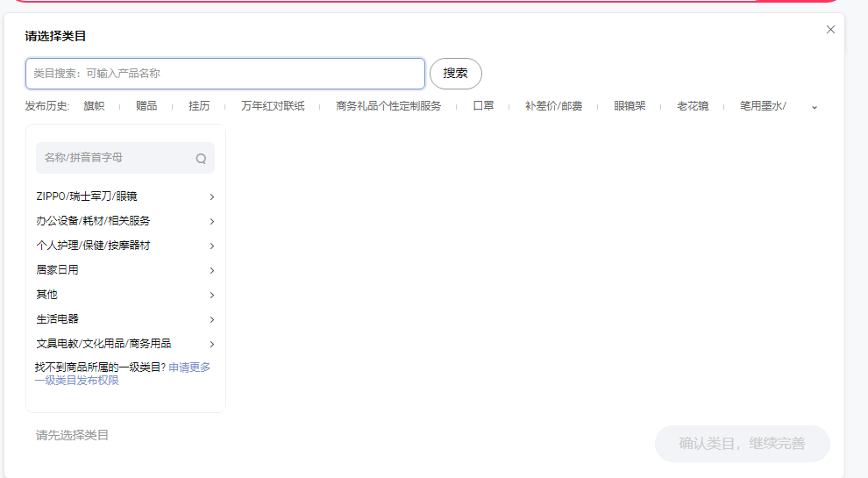868x478 pixels.
Task: Choose 赠品 from publish history
Action: pyautogui.click(x=146, y=106)
